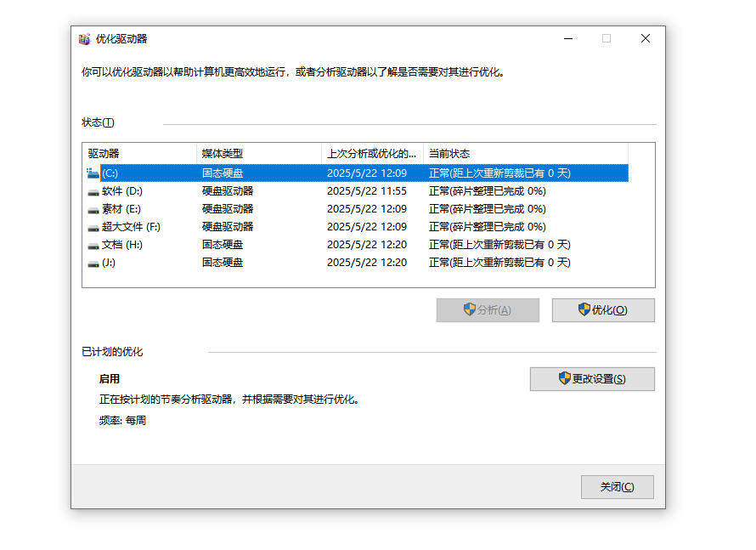Viewport: 756px width, 550px height.
Task: Click the J: row date 2025/5/22 12:20
Action: [367, 263]
